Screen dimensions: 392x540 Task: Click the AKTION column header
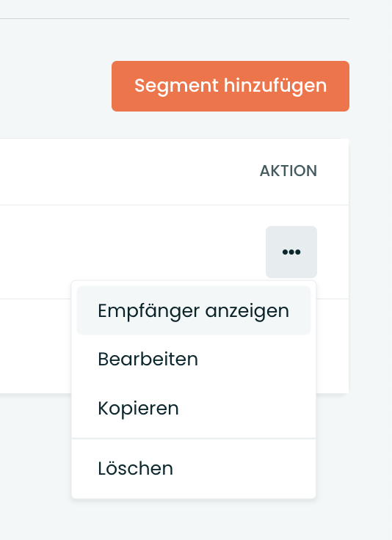coord(288,171)
